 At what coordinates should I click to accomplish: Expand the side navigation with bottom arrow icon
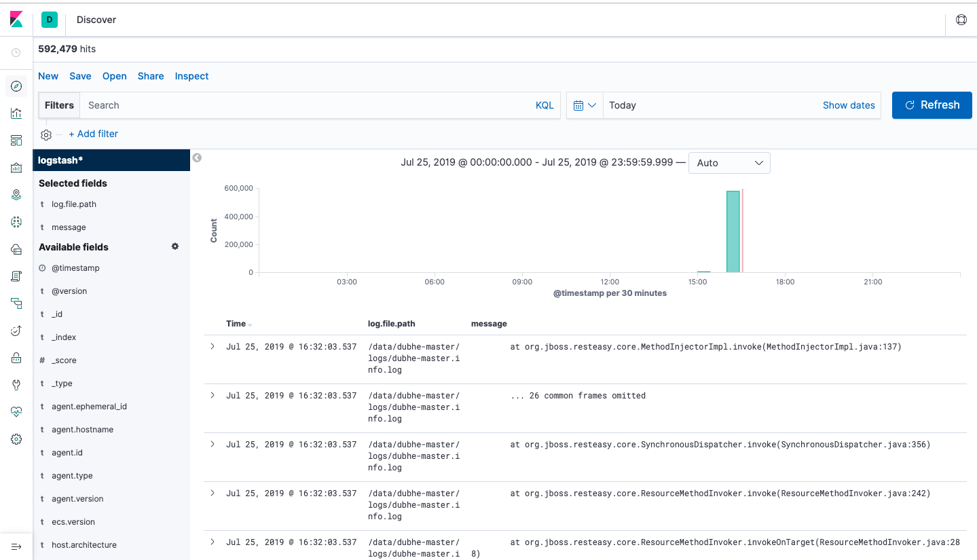pos(16,546)
